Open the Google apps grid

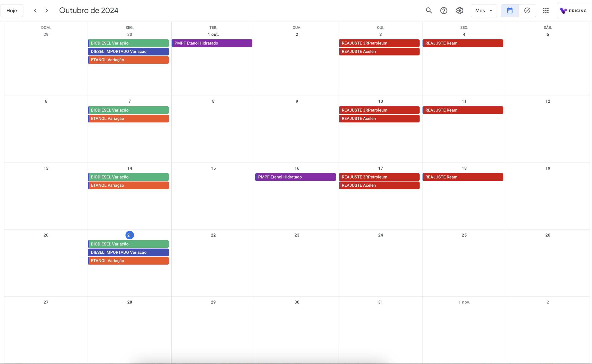coord(546,11)
